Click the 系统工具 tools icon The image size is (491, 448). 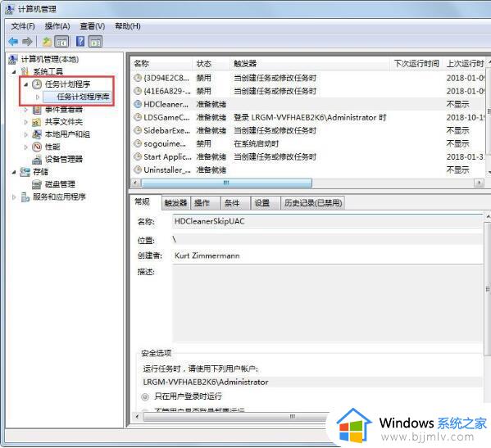click(x=25, y=71)
